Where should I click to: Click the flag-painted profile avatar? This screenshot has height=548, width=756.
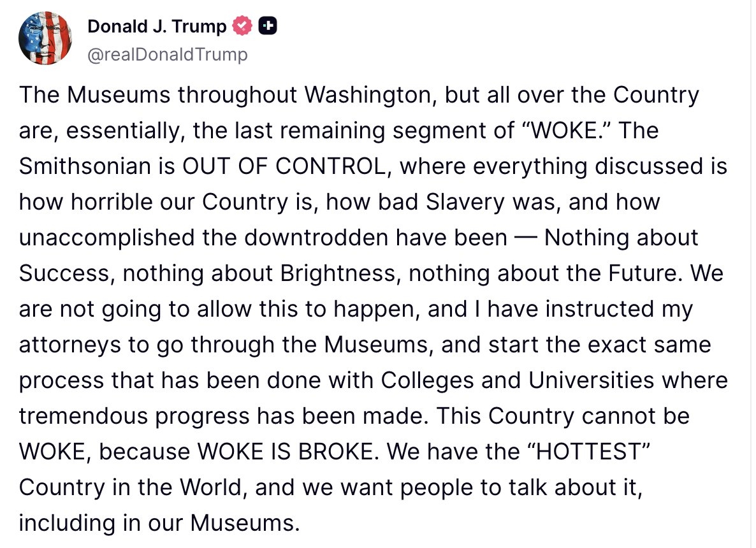[x=44, y=38]
